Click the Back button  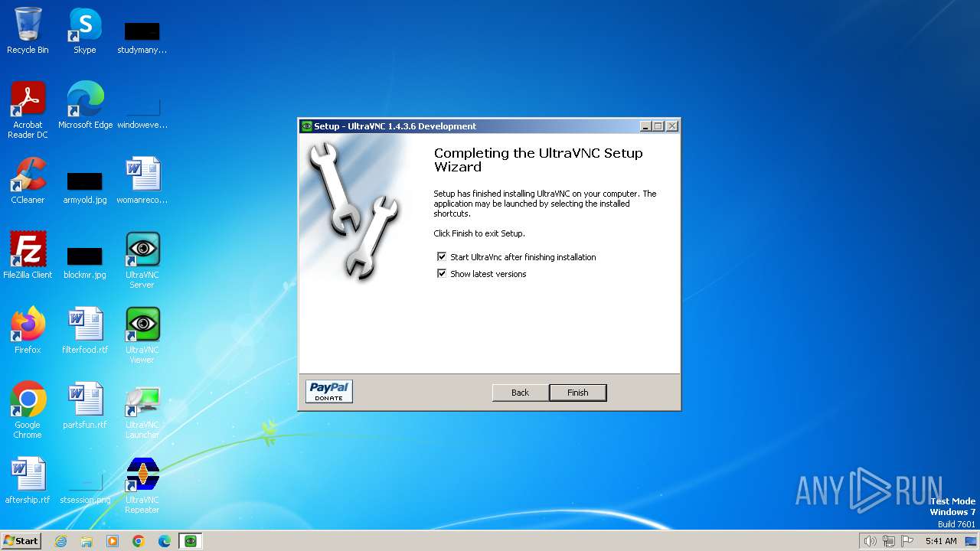[x=521, y=393]
